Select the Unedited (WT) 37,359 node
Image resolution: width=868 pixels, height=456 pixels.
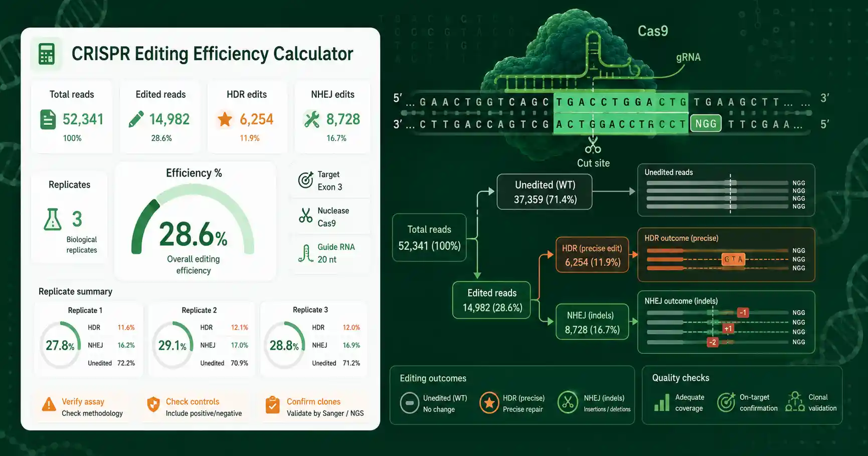pos(545,192)
